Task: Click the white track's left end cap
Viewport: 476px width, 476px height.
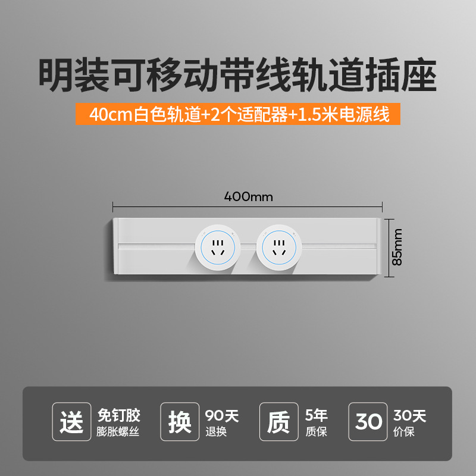Action: pos(115,246)
